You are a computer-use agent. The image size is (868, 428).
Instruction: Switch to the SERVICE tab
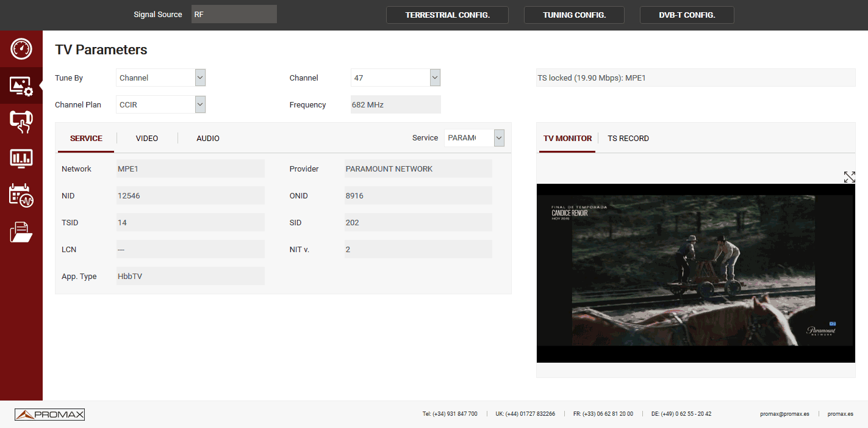pyautogui.click(x=86, y=139)
